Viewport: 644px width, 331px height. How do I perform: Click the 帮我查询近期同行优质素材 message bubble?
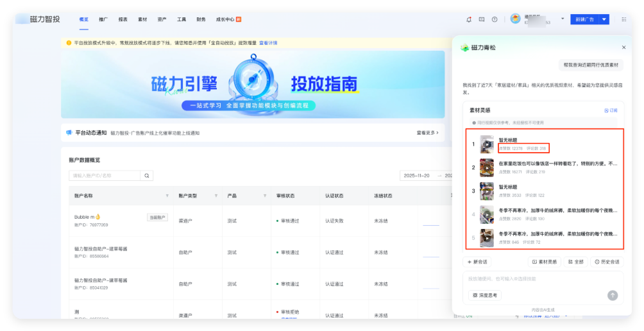click(x=591, y=65)
